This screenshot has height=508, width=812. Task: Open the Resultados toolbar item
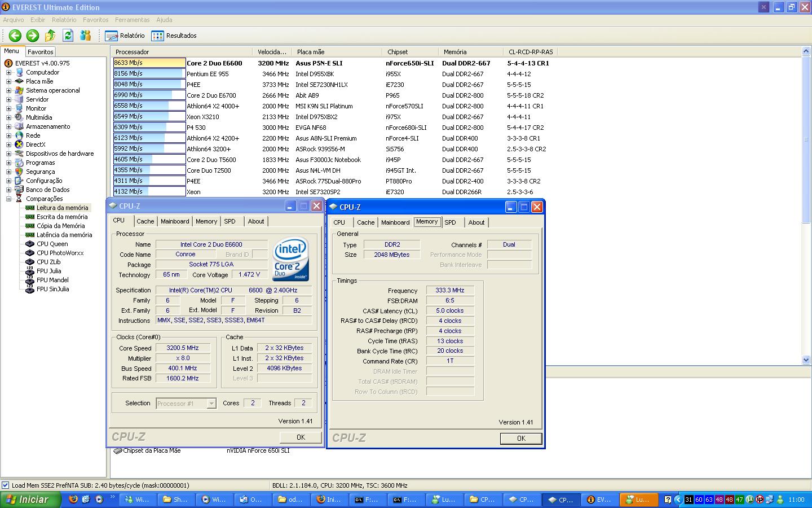click(x=174, y=36)
